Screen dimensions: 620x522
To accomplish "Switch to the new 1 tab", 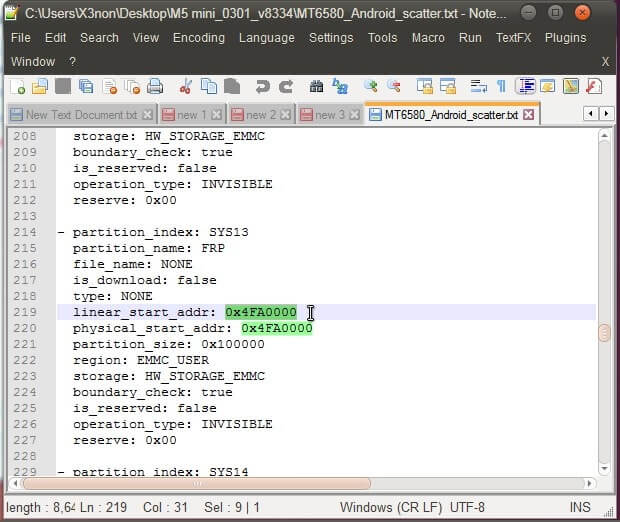I will click(191, 115).
